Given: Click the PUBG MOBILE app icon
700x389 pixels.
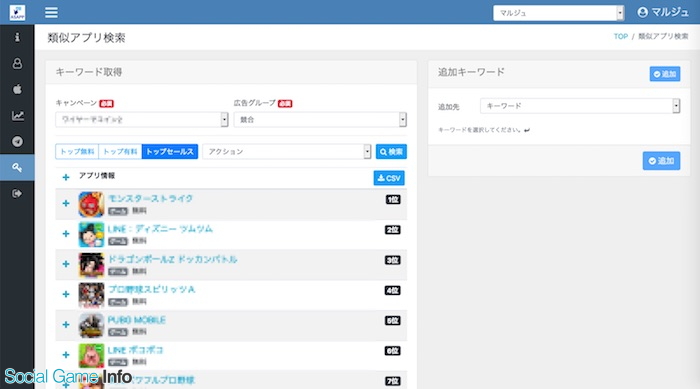Looking at the screenshot, I should (91, 325).
